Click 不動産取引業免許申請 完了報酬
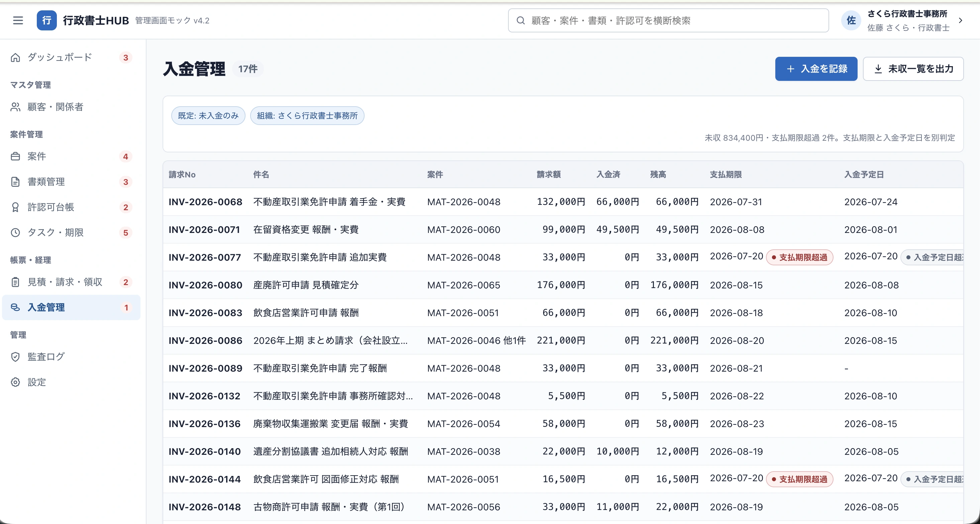Viewport: 980px width, 524px height. pyautogui.click(x=320, y=368)
